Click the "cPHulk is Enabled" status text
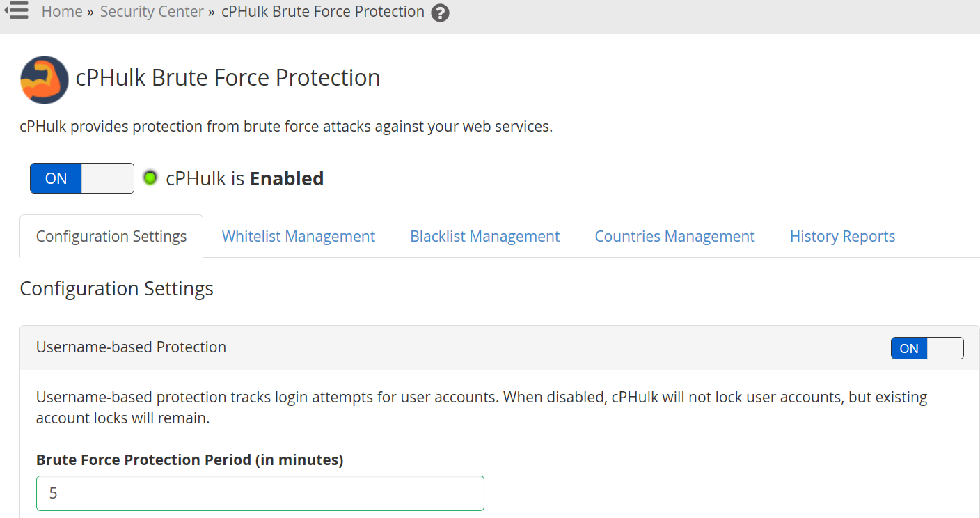The width and height of the screenshot is (980, 518). [x=245, y=178]
